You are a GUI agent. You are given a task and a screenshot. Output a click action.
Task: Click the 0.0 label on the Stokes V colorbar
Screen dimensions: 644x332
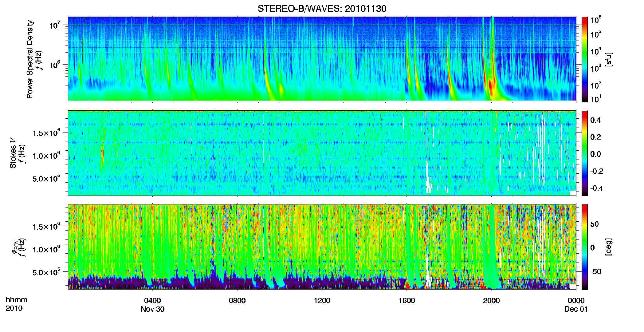click(x=595, y=154)
